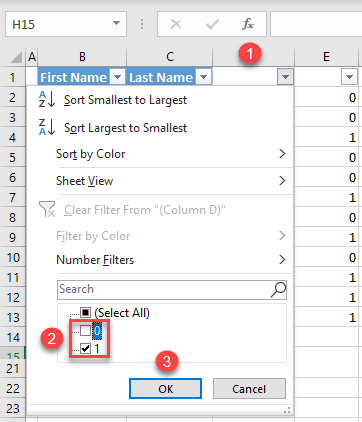Click the formula bar confirm checkmark icon
The image size is (362, 422).
(212, 24)
